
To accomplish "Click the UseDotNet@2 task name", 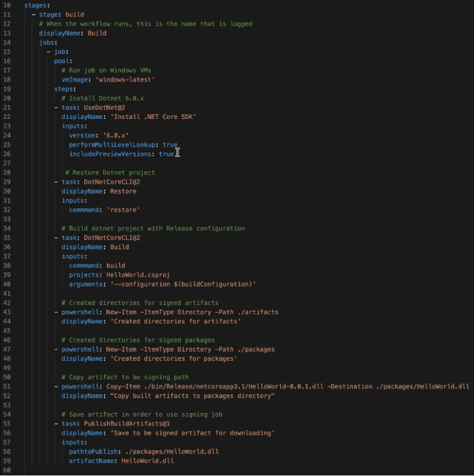I will click(x=105, y=108).
